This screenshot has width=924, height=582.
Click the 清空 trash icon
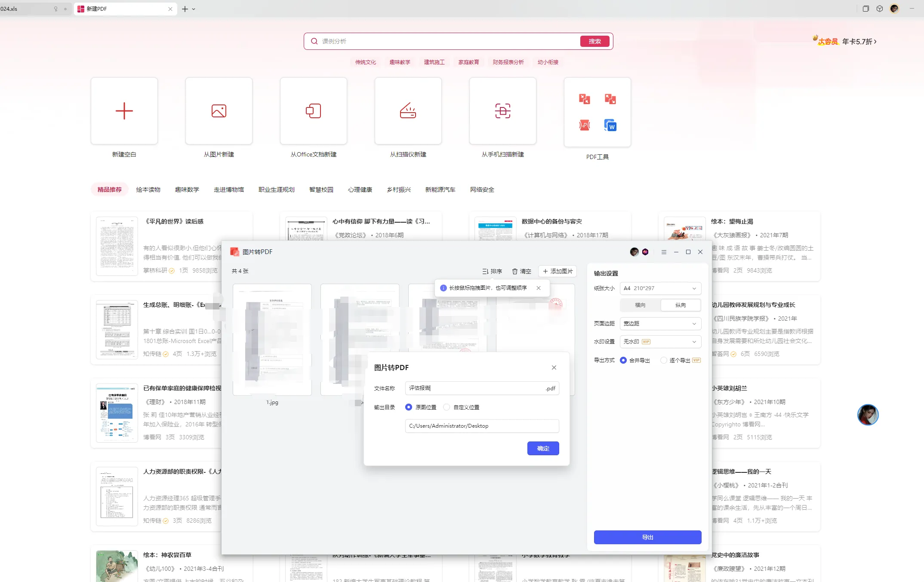point(515,271)
